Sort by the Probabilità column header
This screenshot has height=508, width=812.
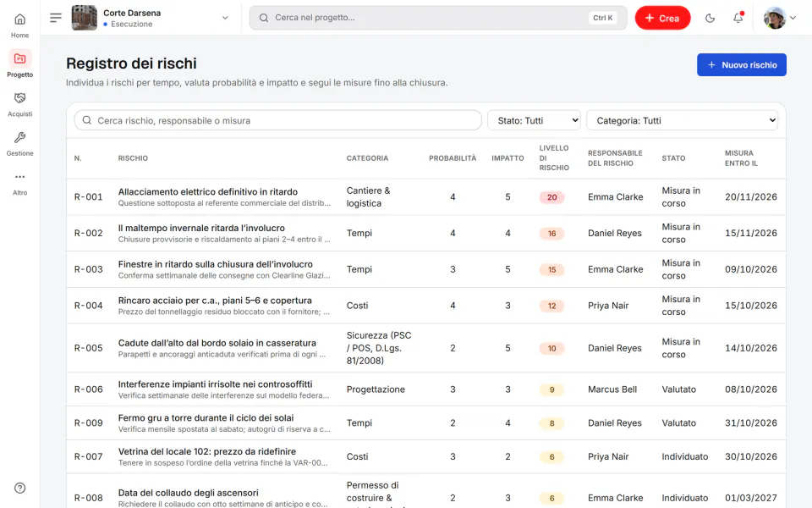point(453,158)
